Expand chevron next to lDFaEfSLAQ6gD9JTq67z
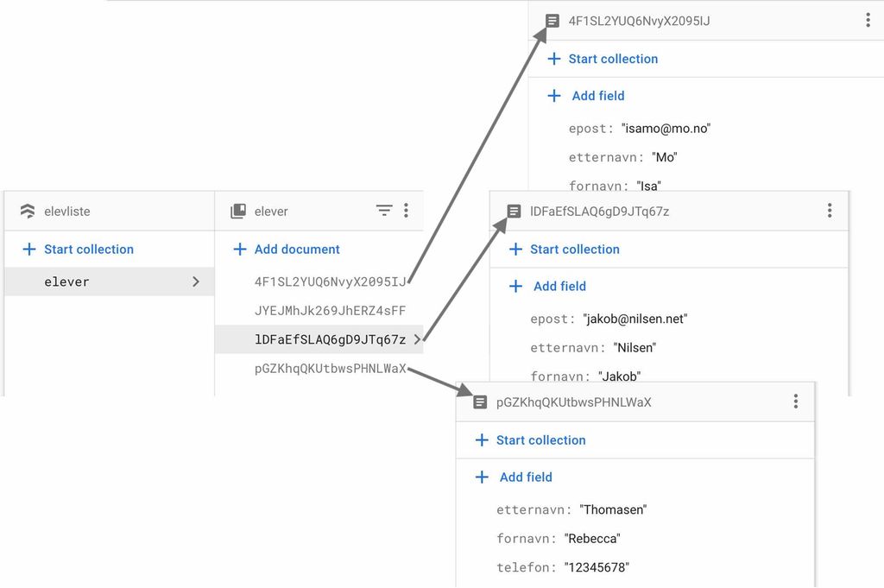This screenshot has width=884, height=588. [x=417, y=339]
